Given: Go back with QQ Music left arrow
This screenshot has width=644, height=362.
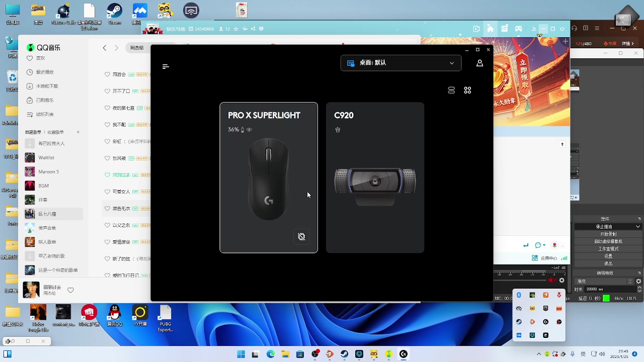Looking at the screenshot, I should point(105,48).
